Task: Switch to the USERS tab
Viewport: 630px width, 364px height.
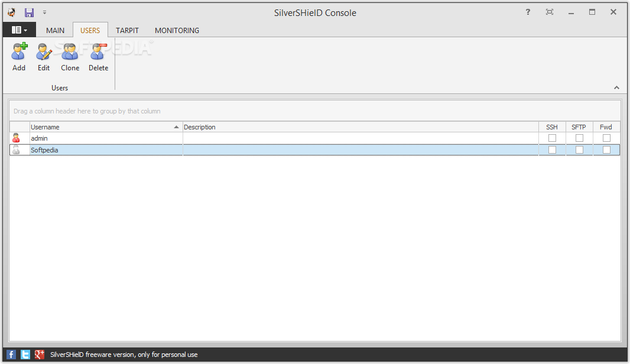Action: point(90,31)
